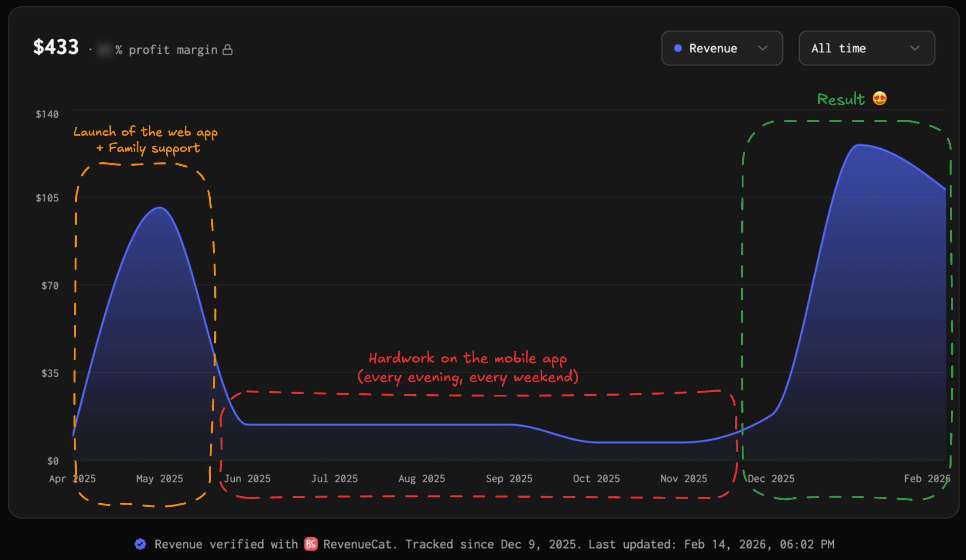Click the Jun 2025 x-axis label
The image size is (966, 560).
[x=247, y=478]
